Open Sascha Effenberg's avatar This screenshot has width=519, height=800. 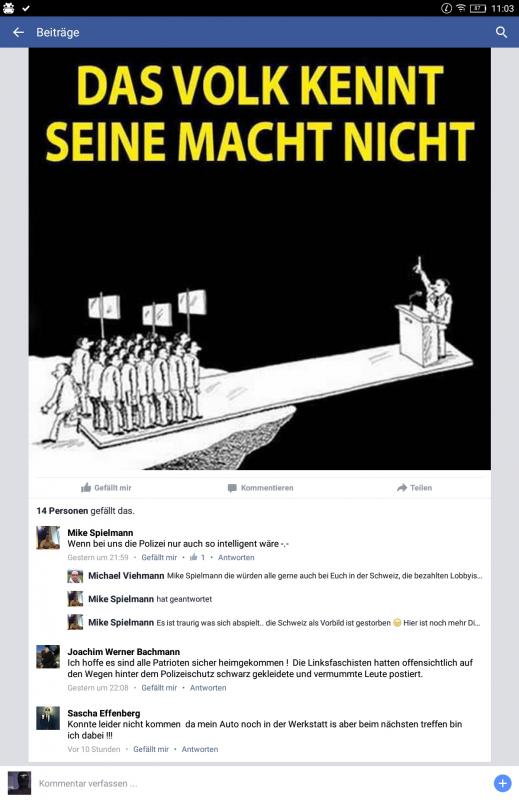[48, 718]
